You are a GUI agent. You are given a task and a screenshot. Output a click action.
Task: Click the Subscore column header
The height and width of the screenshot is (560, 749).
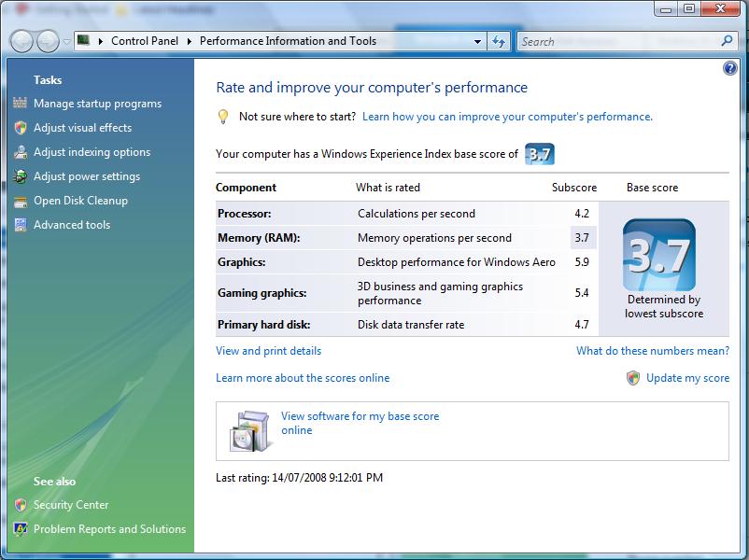(x=574, y=188)
